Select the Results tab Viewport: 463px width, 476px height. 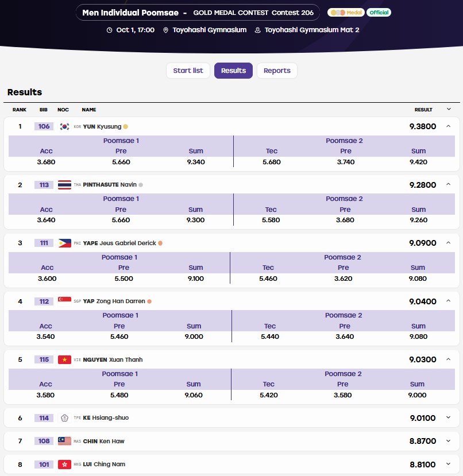click(233, 71)
